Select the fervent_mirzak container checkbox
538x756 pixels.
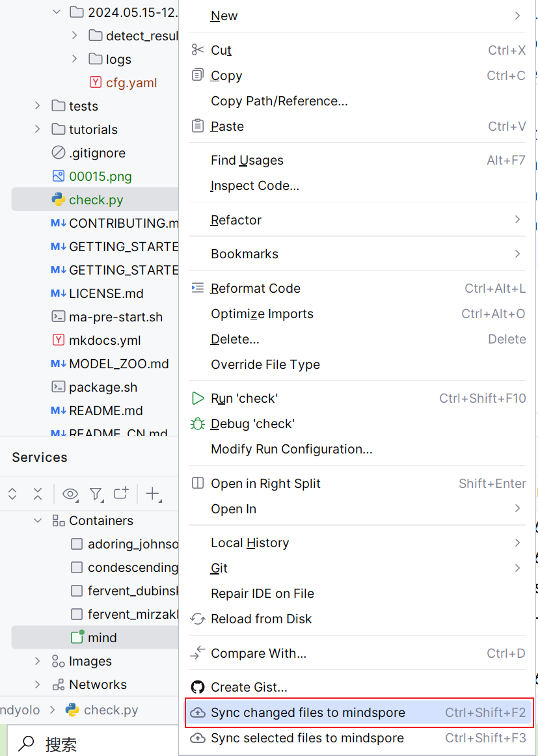point(77,614)
